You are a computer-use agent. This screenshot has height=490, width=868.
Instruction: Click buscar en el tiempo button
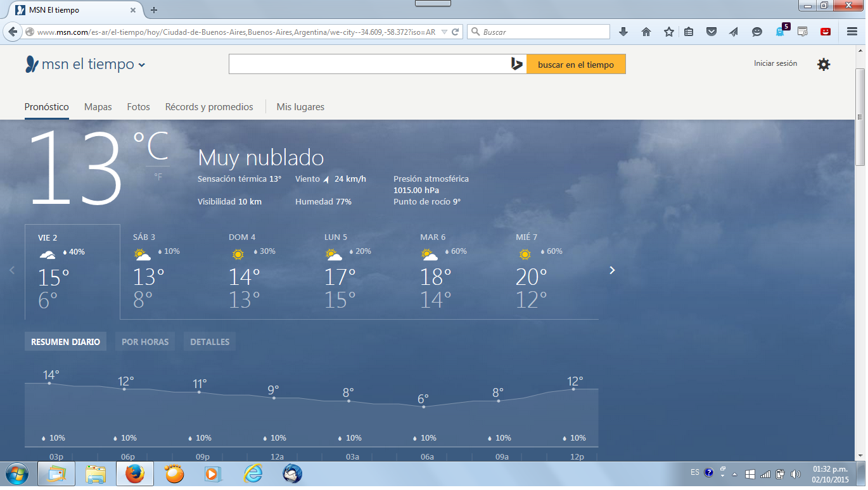click(576, 64)
